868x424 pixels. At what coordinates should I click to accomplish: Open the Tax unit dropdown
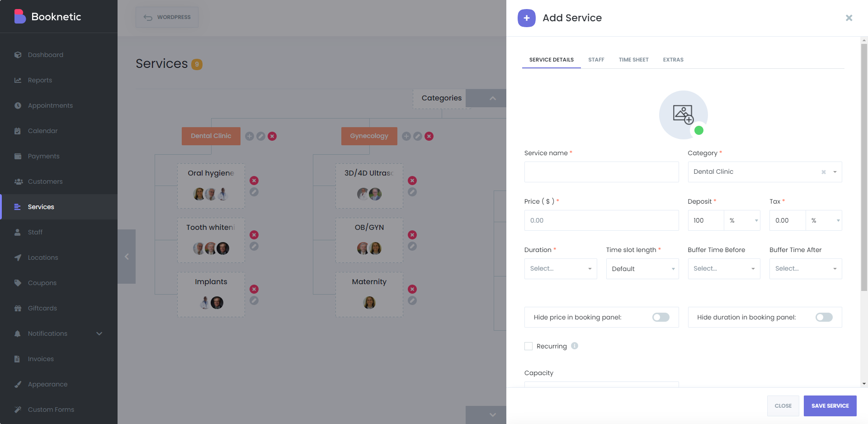824,220
